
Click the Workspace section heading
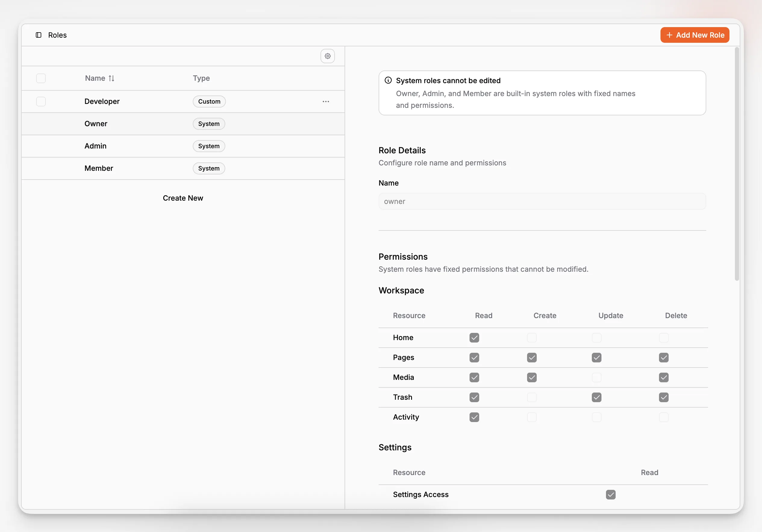(x=401, y=290)
